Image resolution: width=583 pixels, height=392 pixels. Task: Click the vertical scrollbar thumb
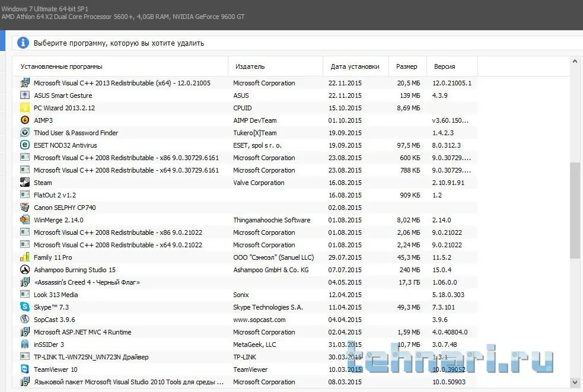[575, 210]
